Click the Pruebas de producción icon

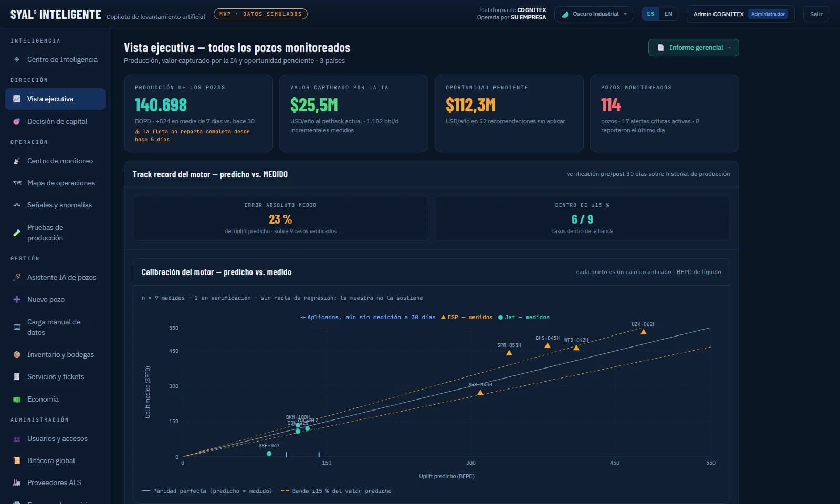point(17,233)
